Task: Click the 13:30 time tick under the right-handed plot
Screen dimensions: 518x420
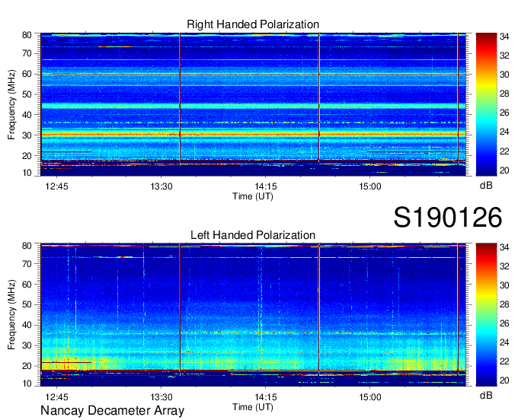Action: click(x=161, y=186)
